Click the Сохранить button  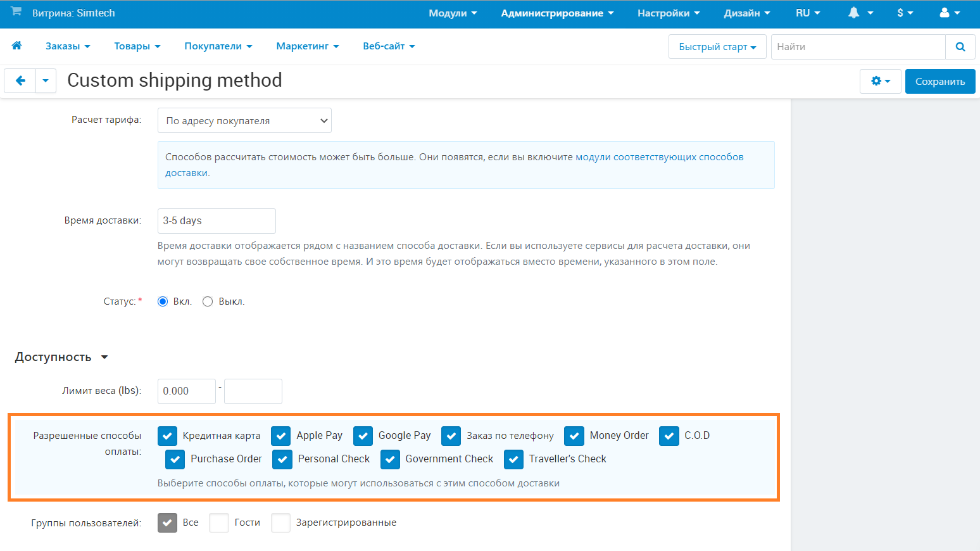point(939,81)
